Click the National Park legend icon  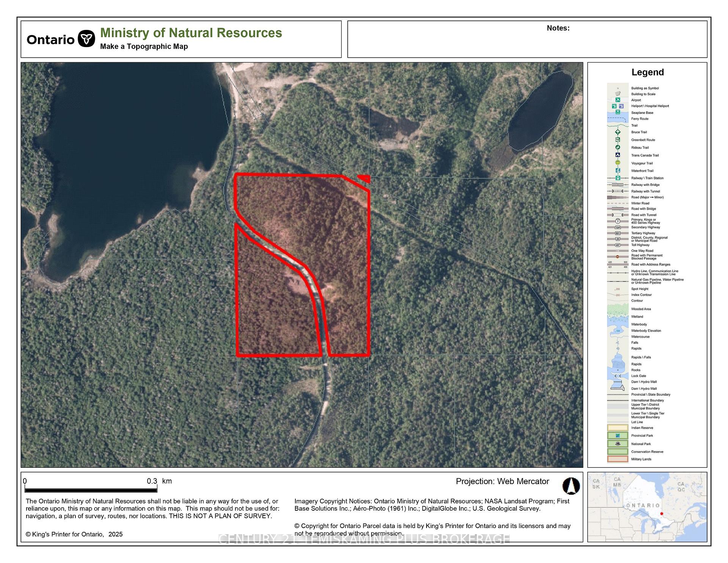tap(618, 443)
